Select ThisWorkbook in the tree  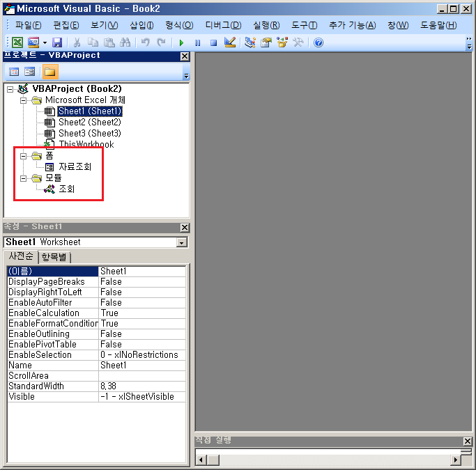(86, 144)
